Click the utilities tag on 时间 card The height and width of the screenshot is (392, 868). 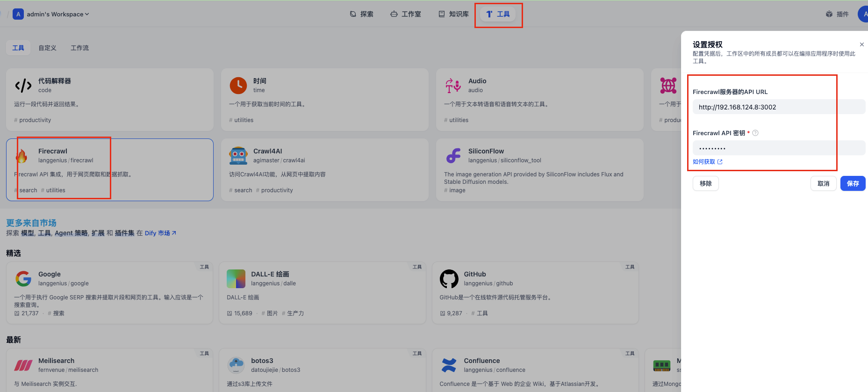pos(241,120)
